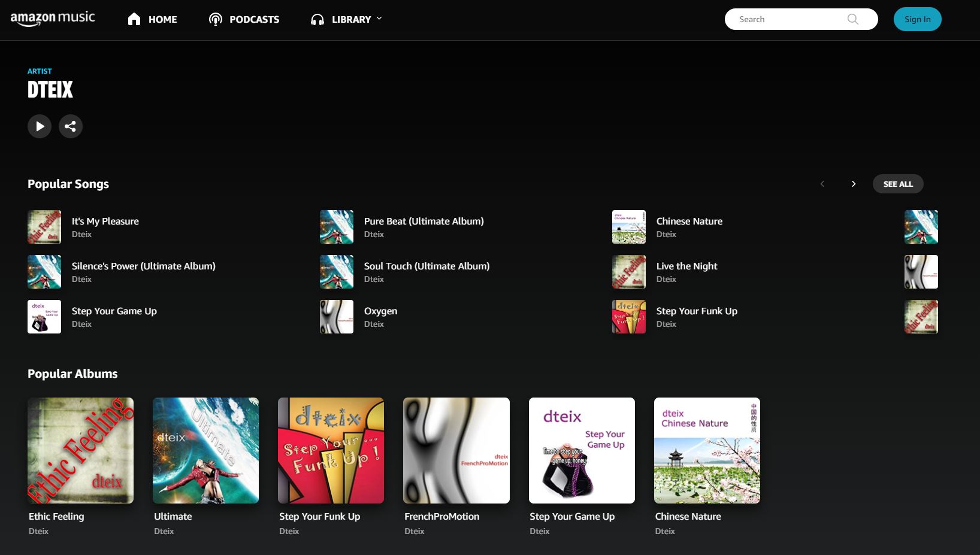The height and width of the screenshot is (555, 980).
Task: Open the song Soul Touch (Ultimate Album)
Action: click(x=427, y=266)
